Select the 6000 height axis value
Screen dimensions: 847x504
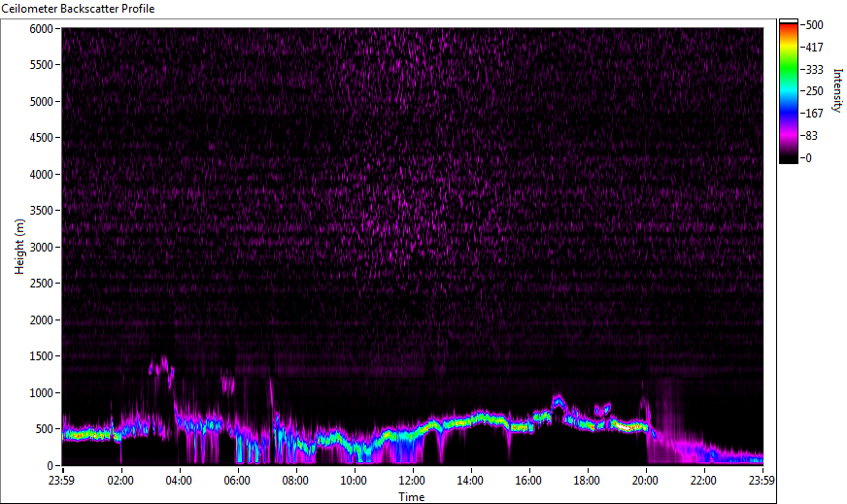pyautogui.click(x=41, y=28)
